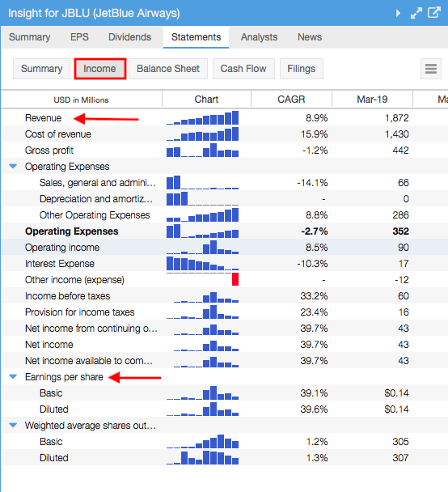Click Operating Expenses CAGR -2.7%
Image resolution: width=448 pixels, height=492 pixels.
click(x=315, y=231)
